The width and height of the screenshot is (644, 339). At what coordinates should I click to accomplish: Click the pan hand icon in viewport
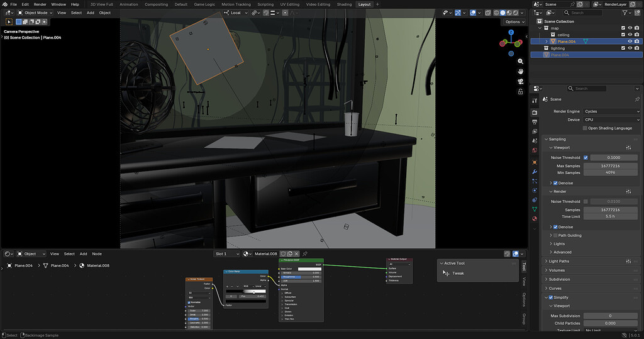(x=520, y=72)
